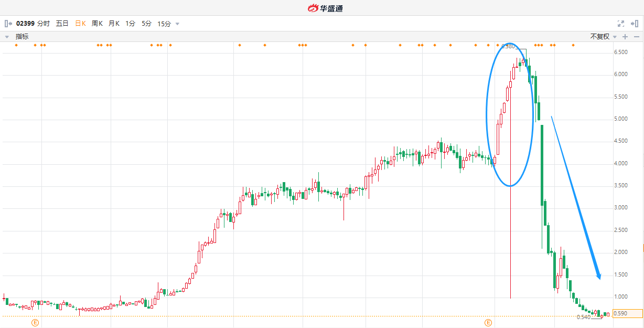Viewport: 644px width, 328px height.
Task: Switch to 月K monthly candlestick view
Action: [114, 24]
